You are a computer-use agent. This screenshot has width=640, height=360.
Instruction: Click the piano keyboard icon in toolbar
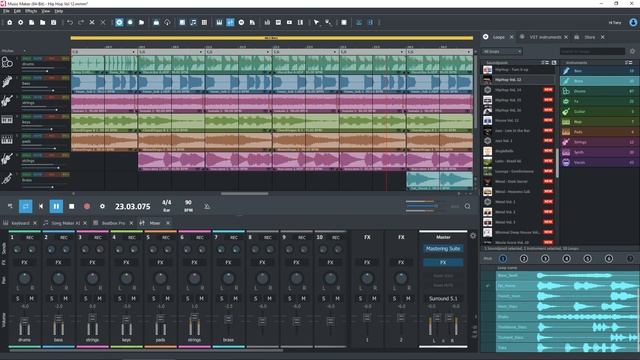click(219, 22)
